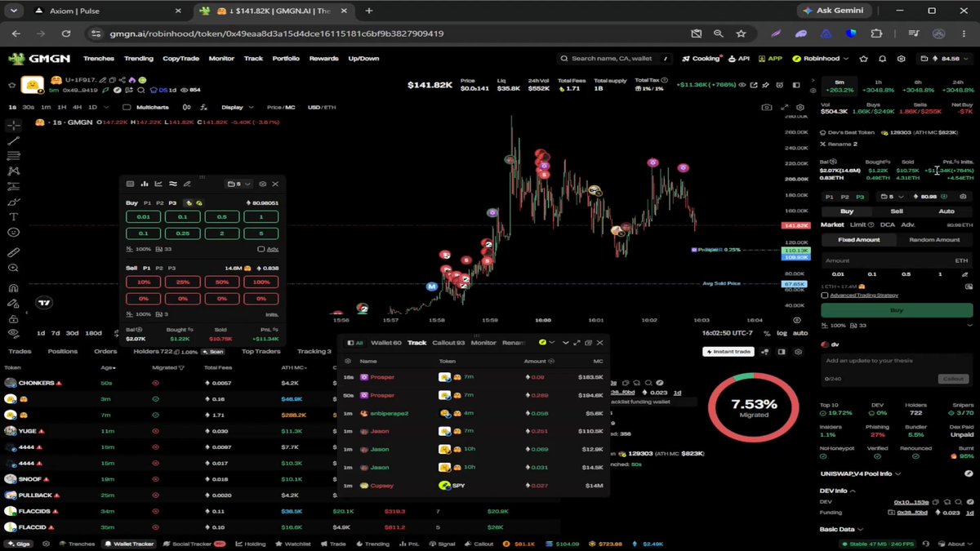The image size is (980, 551).
Task: Enable the Advanced Trading Strategy checkbox
Action: [825, 295]
